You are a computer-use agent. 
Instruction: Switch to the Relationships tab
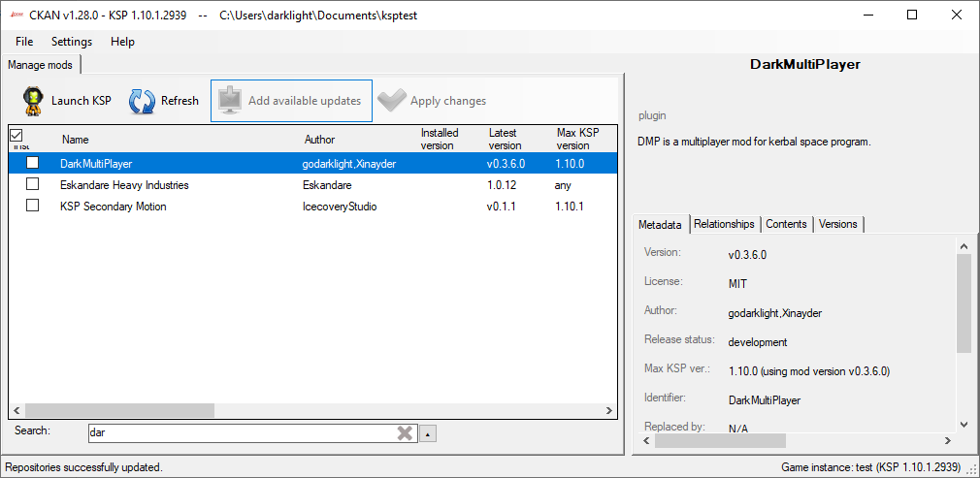pyautogui.click(x=725, y=224)
